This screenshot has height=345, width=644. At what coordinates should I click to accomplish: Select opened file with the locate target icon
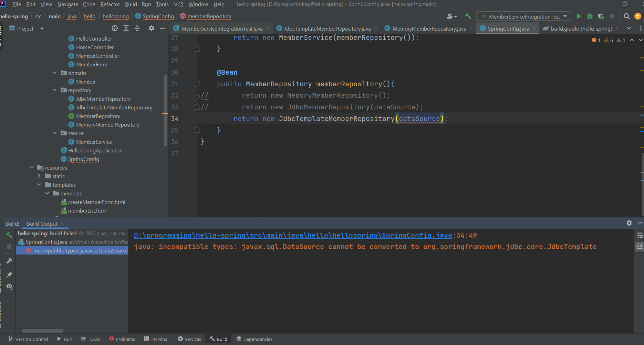[x=115, y=29]
